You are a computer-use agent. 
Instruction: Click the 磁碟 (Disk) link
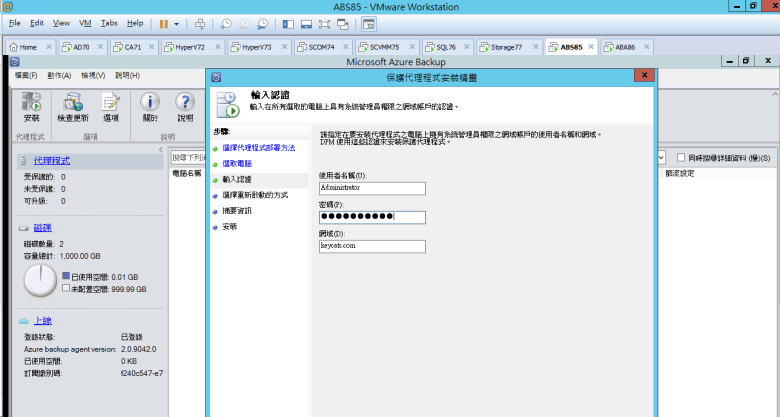(42, 228)
